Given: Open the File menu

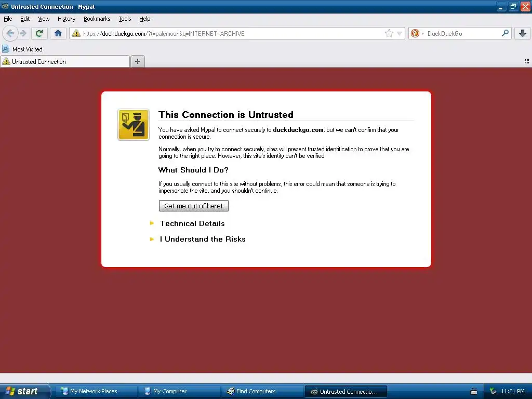Looking at the screenshot, I should point(8,19).
